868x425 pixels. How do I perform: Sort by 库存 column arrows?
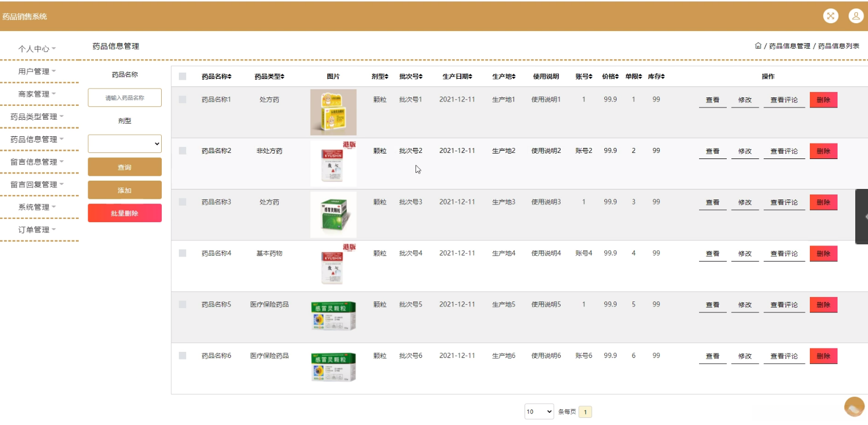[662, 76]
